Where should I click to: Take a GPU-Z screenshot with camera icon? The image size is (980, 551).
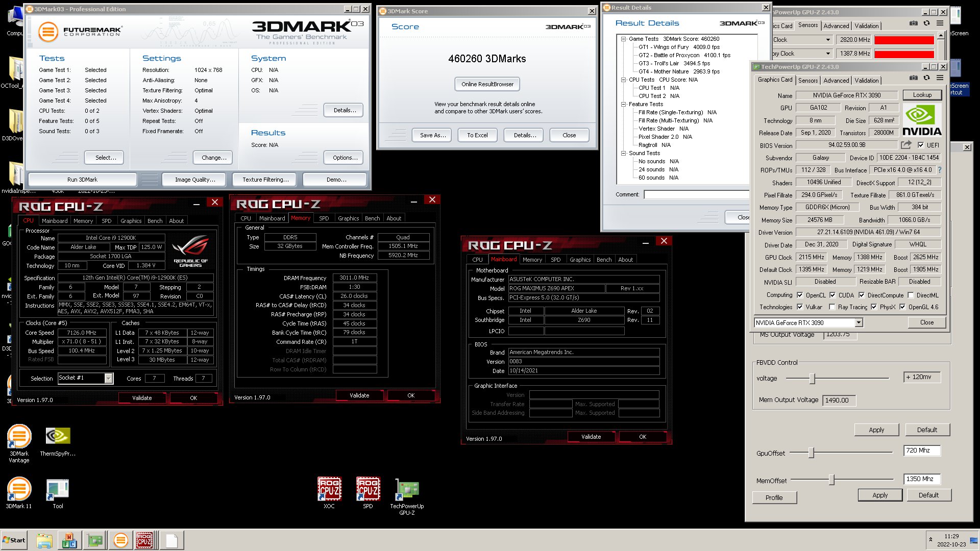coord(914,78)
